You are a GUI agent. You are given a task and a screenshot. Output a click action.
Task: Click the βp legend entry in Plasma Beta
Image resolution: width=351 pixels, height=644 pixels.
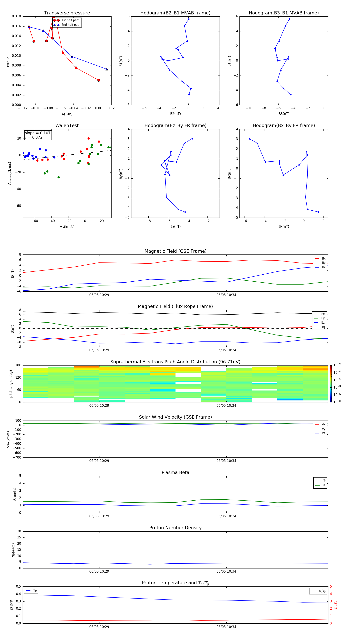coord(321,480)
